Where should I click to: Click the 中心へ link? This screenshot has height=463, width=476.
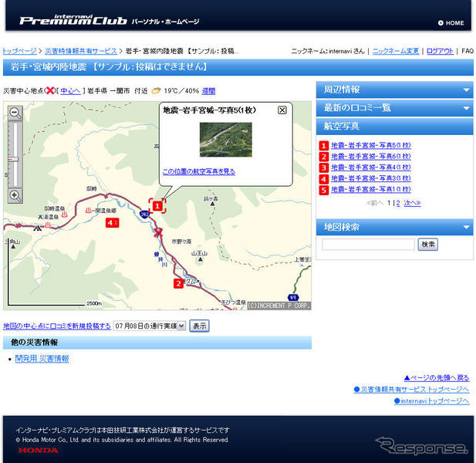(70, 91)
